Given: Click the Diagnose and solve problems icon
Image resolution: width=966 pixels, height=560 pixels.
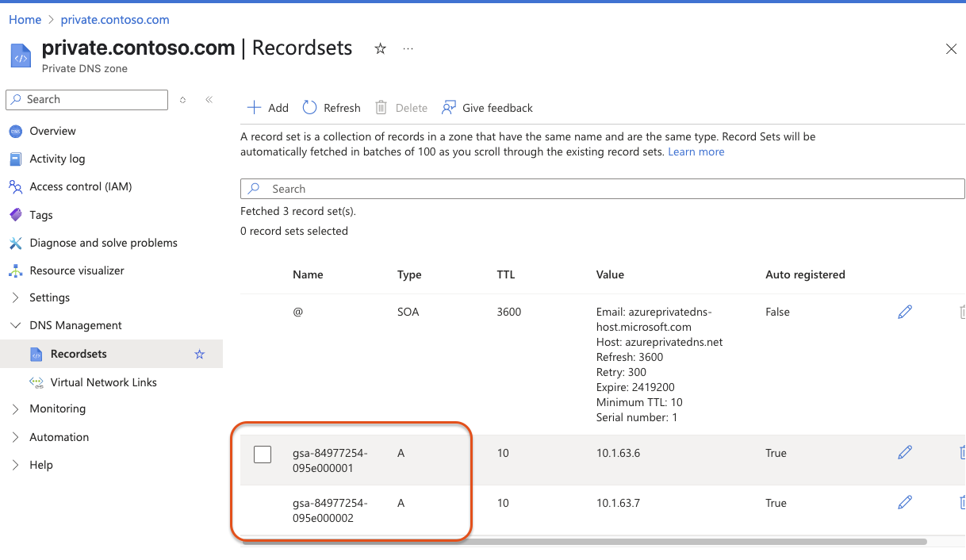Looking at the screenshot, I should pyautogui.click(x=15, y=243).
